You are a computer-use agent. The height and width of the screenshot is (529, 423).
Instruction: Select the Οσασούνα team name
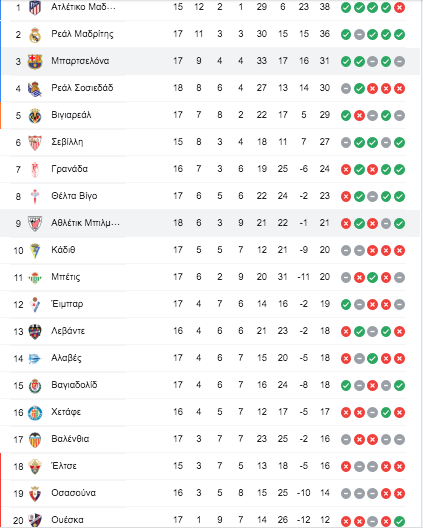[74, 493]
